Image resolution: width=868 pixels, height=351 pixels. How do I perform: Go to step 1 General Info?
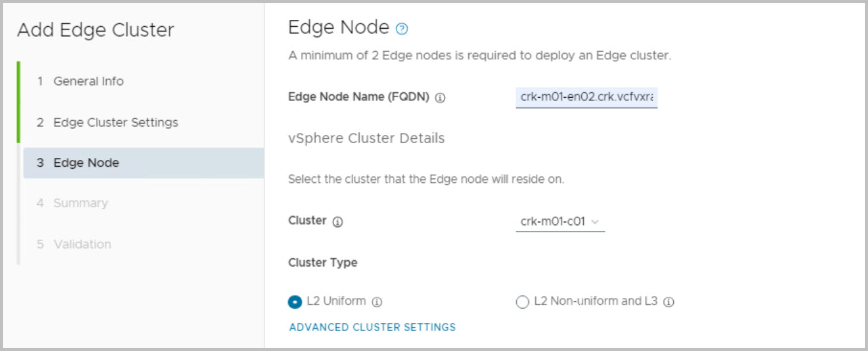pyautogui.click(x=88, y=81)
